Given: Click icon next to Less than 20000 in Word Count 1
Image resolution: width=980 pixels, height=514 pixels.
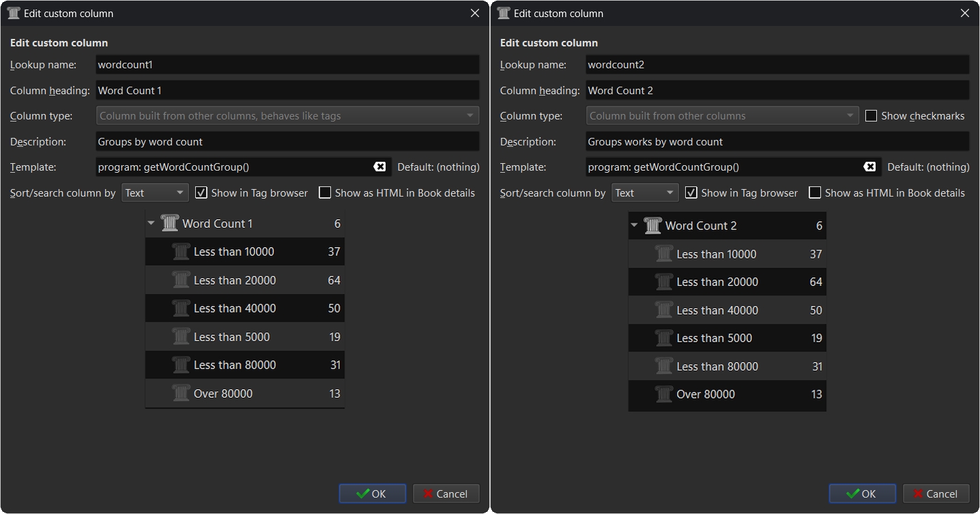Looking at the screenshot, I should (x=181, y=280).
